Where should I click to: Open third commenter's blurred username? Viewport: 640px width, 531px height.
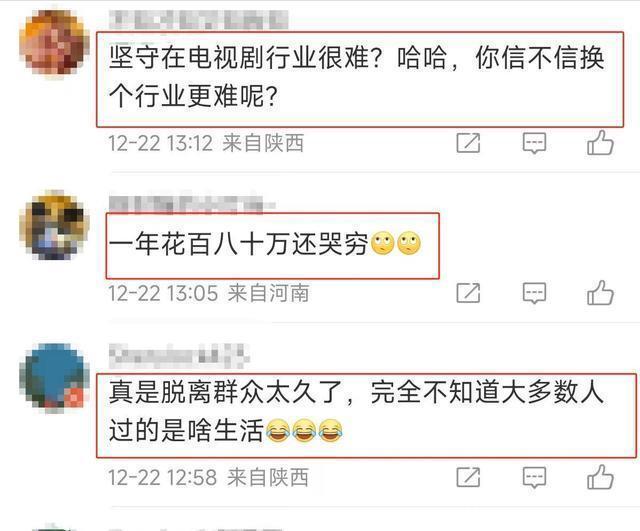point(179,355)
